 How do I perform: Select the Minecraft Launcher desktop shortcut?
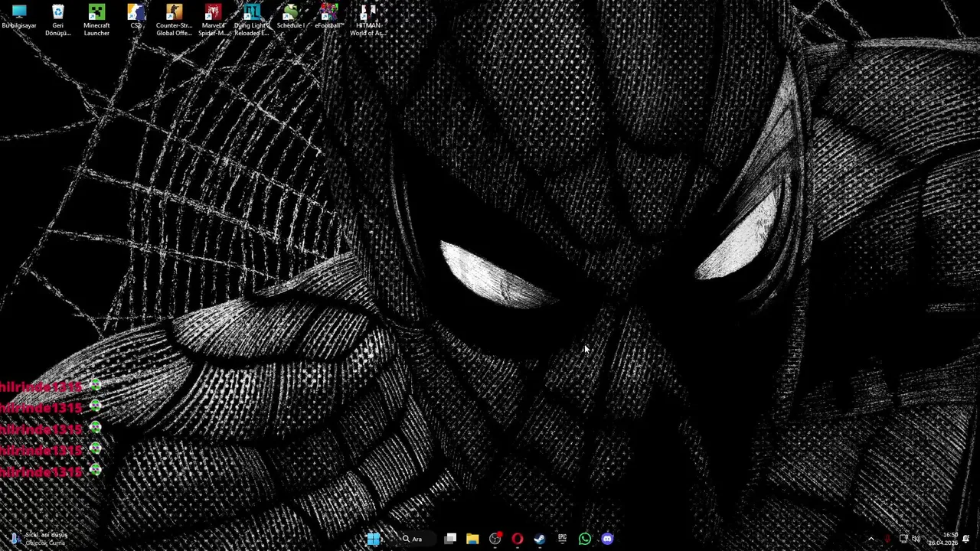(x=96, y=20)
